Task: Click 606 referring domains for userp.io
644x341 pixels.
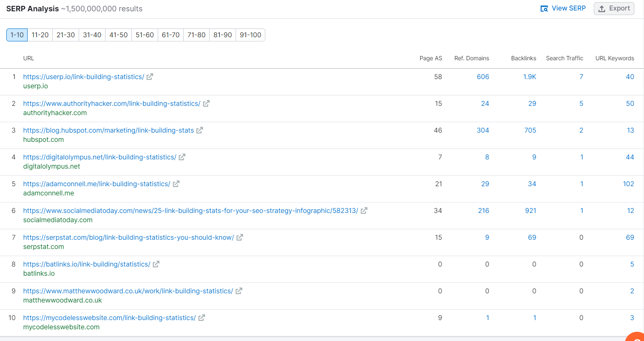Action: point(483,77)
